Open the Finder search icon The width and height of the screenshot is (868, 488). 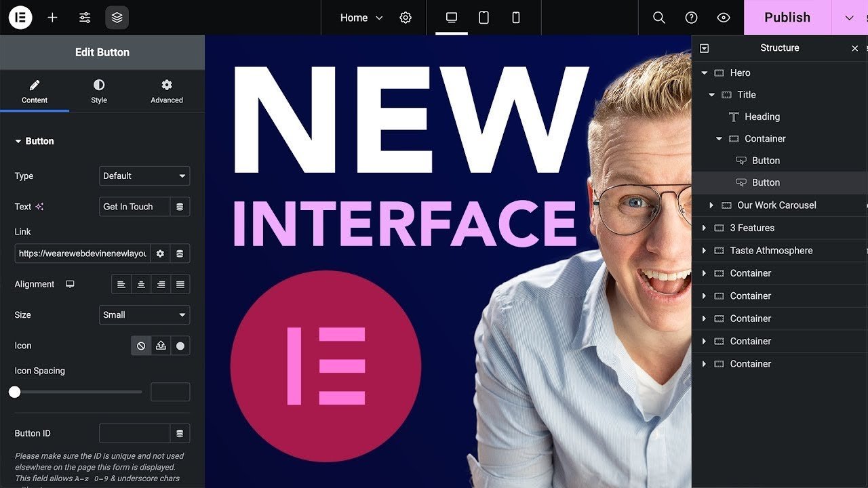tap(658, 18)
